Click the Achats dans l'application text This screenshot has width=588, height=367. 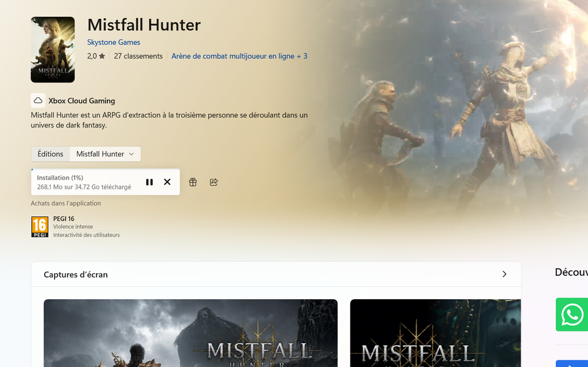(x=65, y=203)
